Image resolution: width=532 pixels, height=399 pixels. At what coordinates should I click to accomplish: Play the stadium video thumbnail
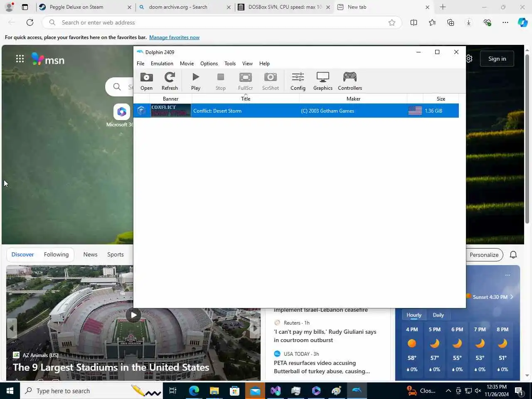click(x=133, y=315)
